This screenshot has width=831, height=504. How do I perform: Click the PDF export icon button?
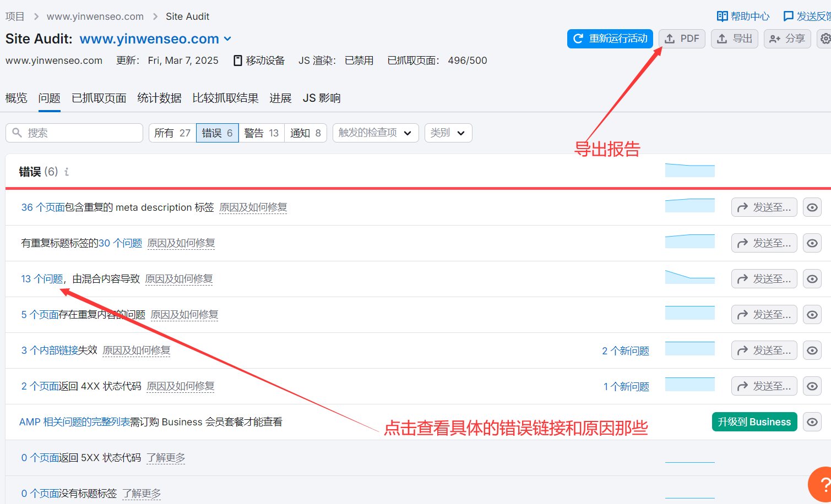click(x=682, y=39)
